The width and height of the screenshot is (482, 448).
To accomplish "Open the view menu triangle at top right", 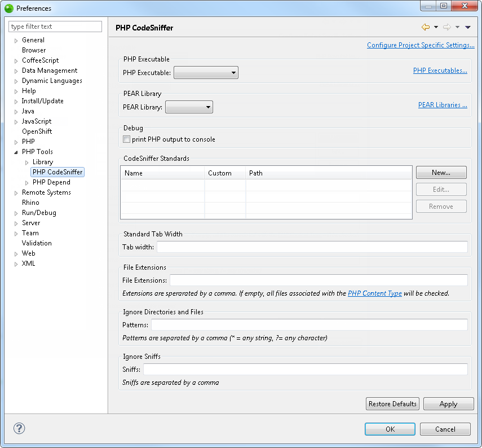I will (x=468, y=27).
